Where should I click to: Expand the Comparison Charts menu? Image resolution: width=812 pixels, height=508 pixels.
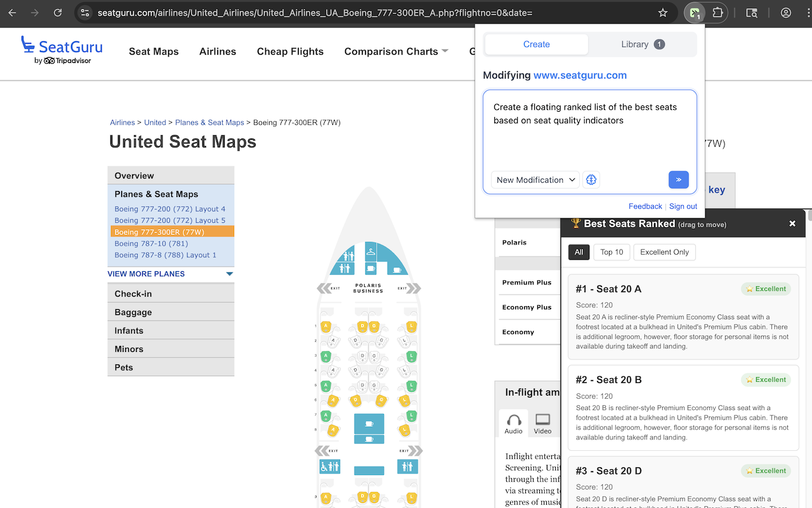[396, 51]
